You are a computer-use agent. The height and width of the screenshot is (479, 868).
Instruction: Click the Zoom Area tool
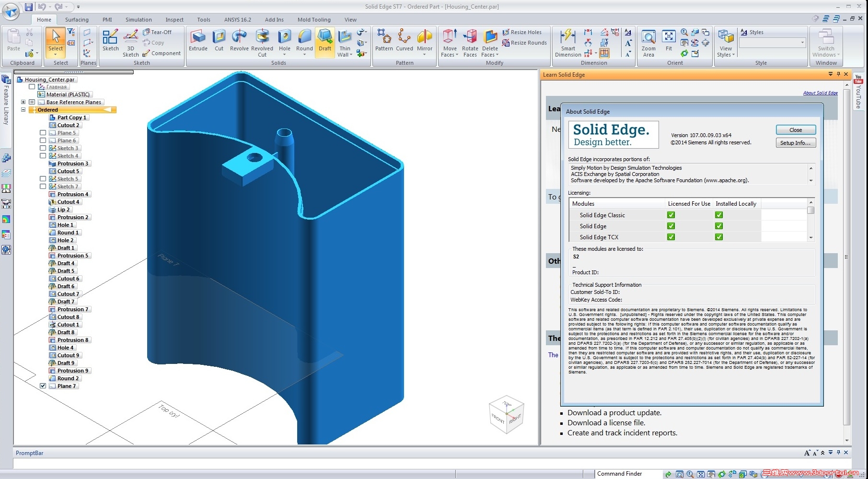pos(648,43)
